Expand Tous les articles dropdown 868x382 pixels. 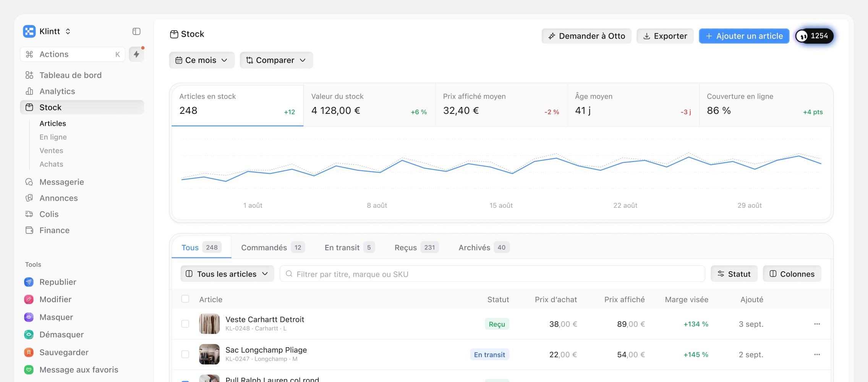(x=227, y=274)
